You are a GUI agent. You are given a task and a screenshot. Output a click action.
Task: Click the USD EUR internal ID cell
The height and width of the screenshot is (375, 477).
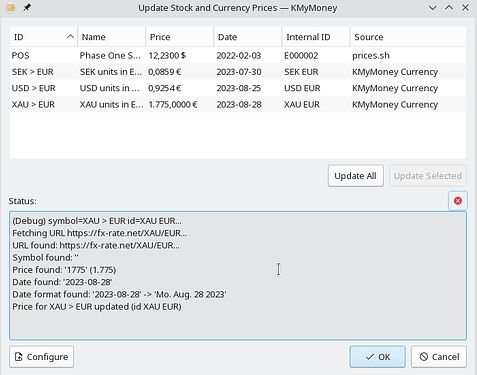click(x=316, y=88)
